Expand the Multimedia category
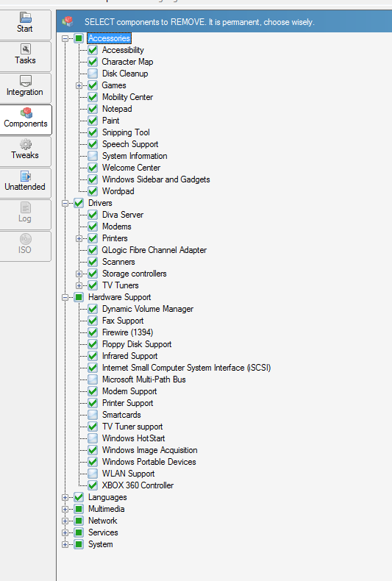Screen dimensions: 392x581 coord(65,509)
